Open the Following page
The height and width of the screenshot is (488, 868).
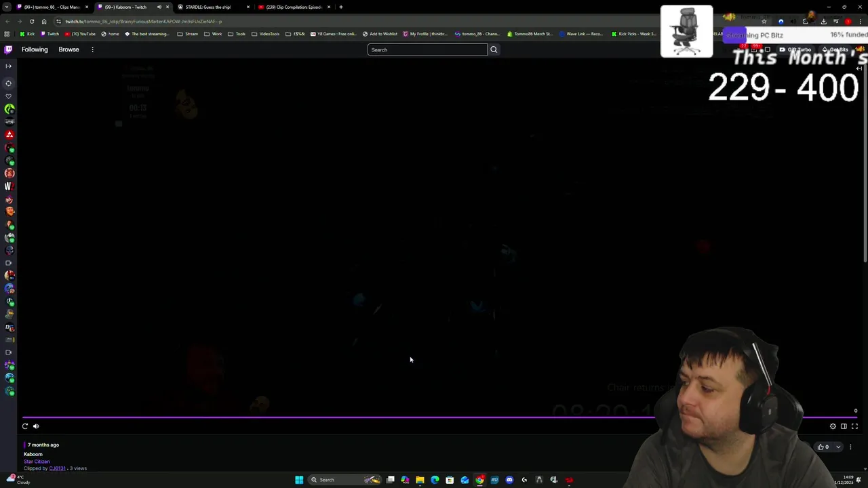pos(35,49)
